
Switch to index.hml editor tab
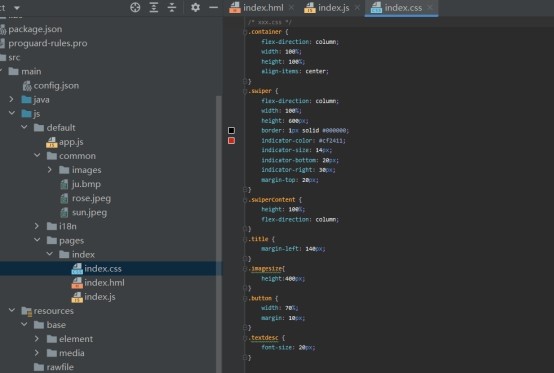(x=257, y=7)
